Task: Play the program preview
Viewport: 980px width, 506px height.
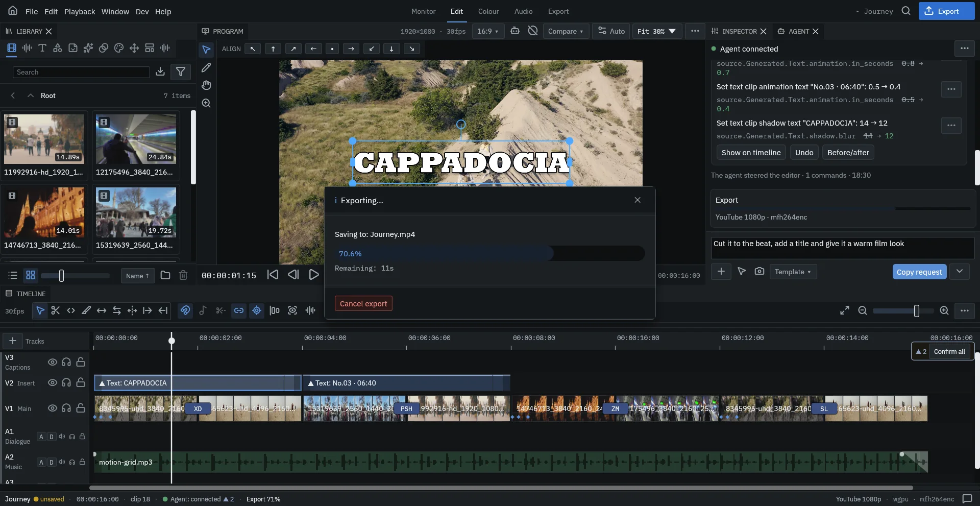Action: (314, 275)
